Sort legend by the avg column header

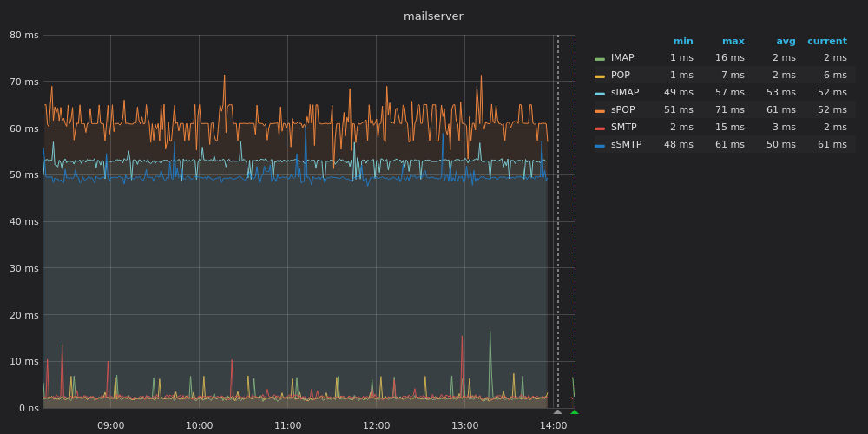pyautogui.click(x=786, y=41)
